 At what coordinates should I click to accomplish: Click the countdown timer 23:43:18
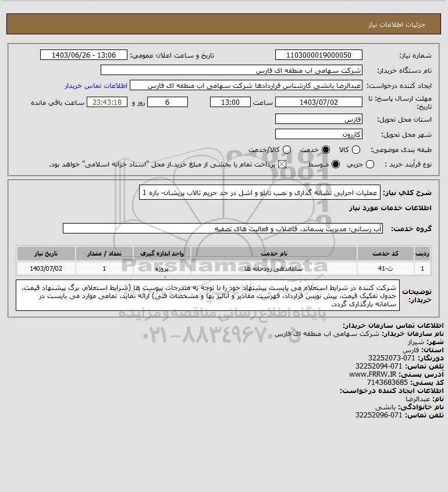[x=107, y=102]
